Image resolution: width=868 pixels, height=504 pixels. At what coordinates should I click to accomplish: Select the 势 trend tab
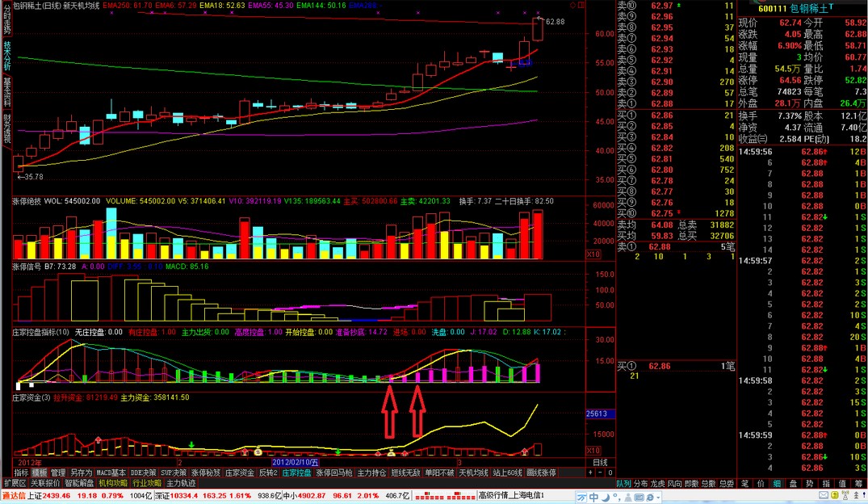tap(810, 484)
